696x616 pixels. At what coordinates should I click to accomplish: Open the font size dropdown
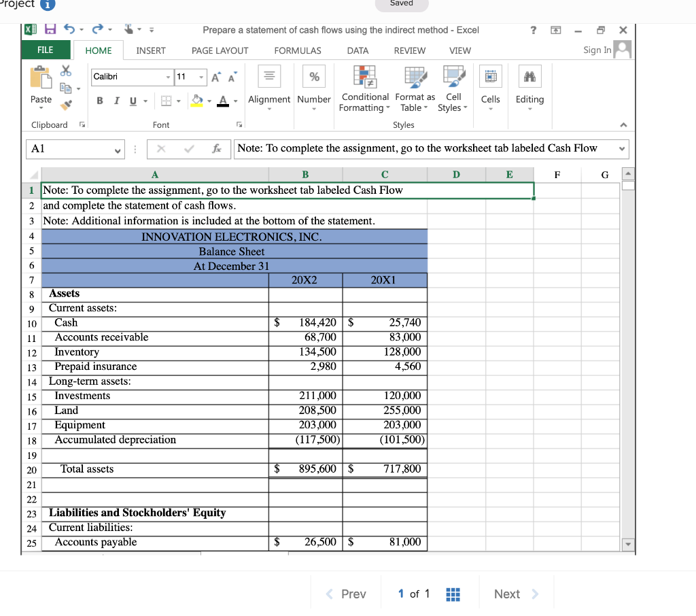pyautogui.click(x=201, y=77)
